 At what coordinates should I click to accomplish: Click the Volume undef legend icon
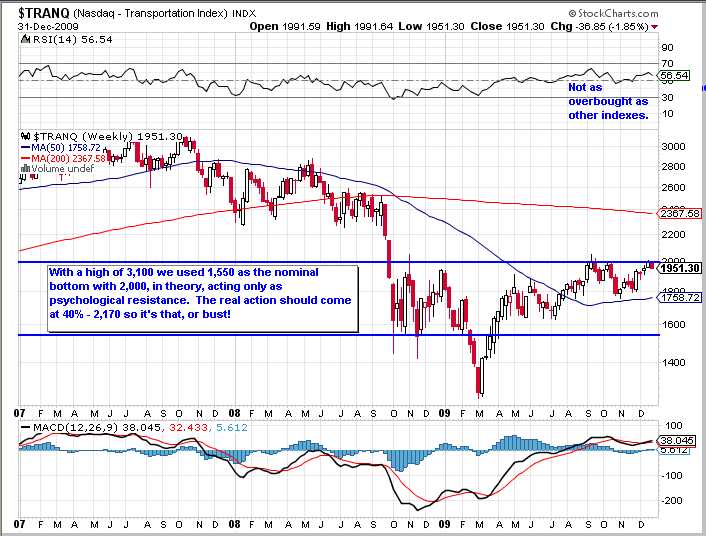pos(25,169)
